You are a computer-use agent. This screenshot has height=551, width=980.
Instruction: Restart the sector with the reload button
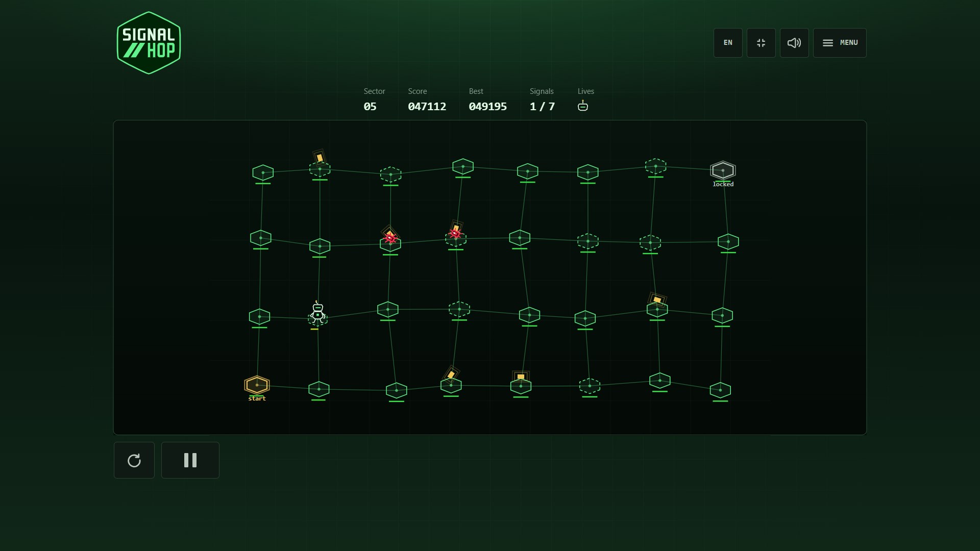pos(134,460)
